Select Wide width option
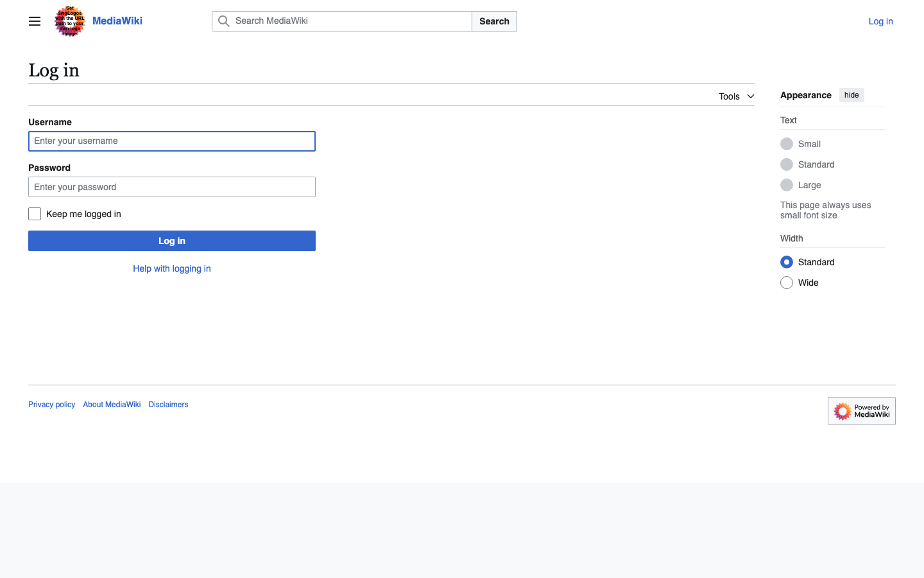 [787, 283]
